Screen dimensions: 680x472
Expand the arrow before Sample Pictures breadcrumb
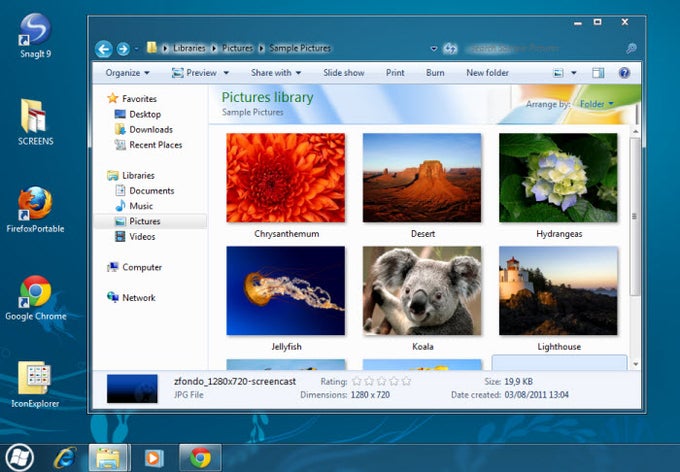tap(262, 49)
